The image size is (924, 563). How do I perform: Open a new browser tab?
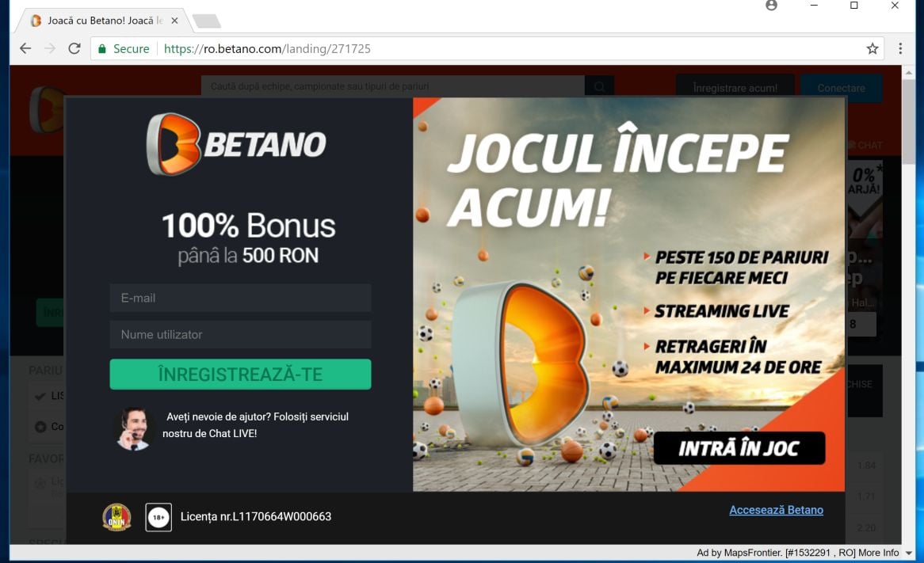click(207, 21)
